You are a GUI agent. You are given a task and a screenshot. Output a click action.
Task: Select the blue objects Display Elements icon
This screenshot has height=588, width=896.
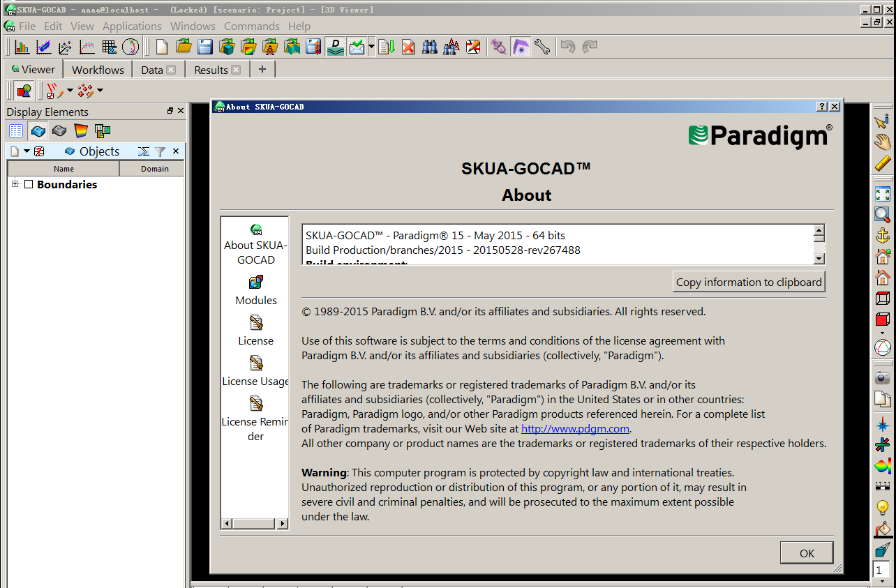click(38, 130)
